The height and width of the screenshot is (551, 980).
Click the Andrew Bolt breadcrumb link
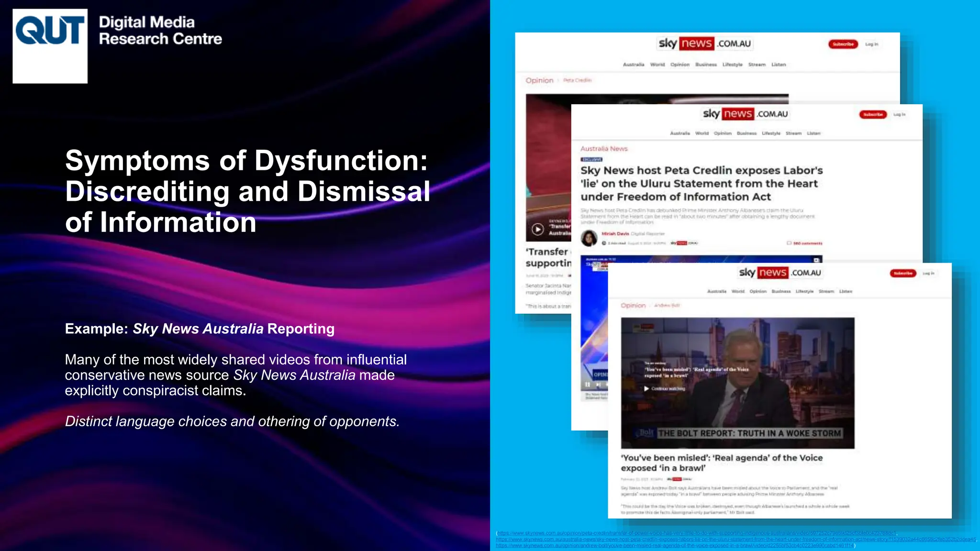pyautogui.click(x=667, y=305)
